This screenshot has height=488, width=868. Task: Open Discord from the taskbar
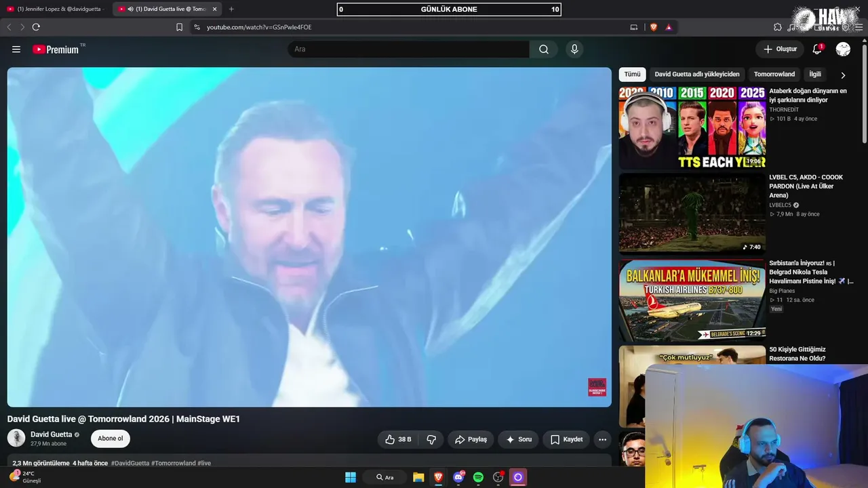(x=459, y=477)
